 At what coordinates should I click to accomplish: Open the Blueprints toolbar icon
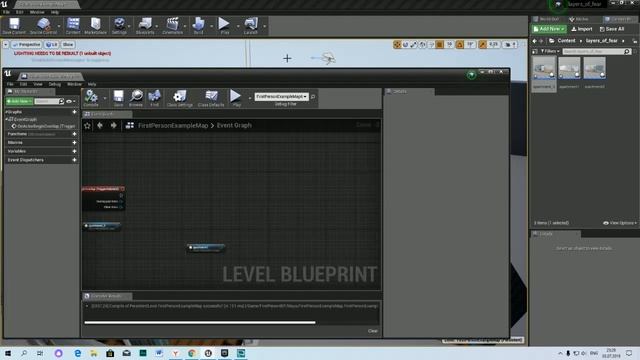click(x=145, y=26)
